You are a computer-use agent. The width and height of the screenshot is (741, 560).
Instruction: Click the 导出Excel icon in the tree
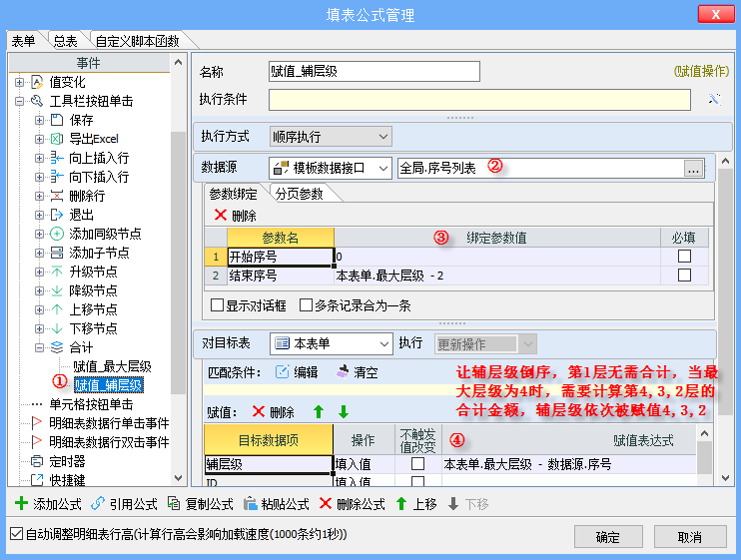[57, 139]
